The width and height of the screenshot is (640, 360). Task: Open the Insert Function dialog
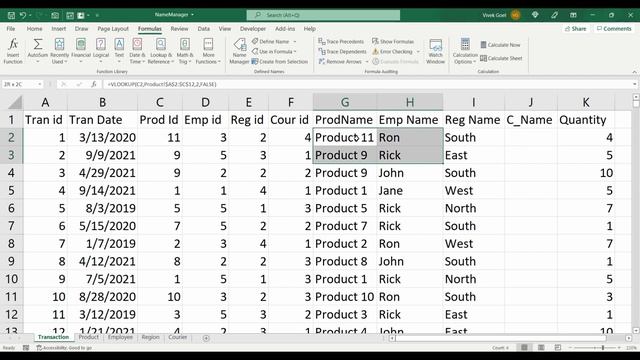click(x=13, y=51)
